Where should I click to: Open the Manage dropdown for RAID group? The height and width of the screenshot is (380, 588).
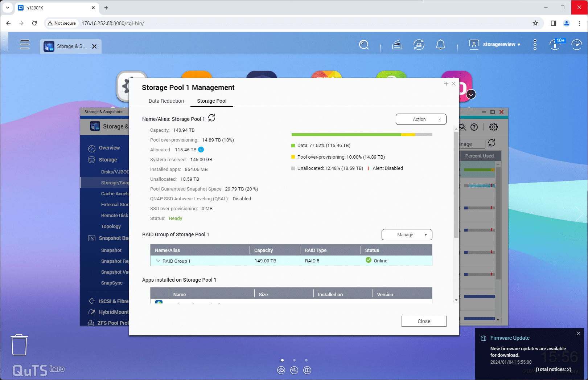[x=407, y=234]
